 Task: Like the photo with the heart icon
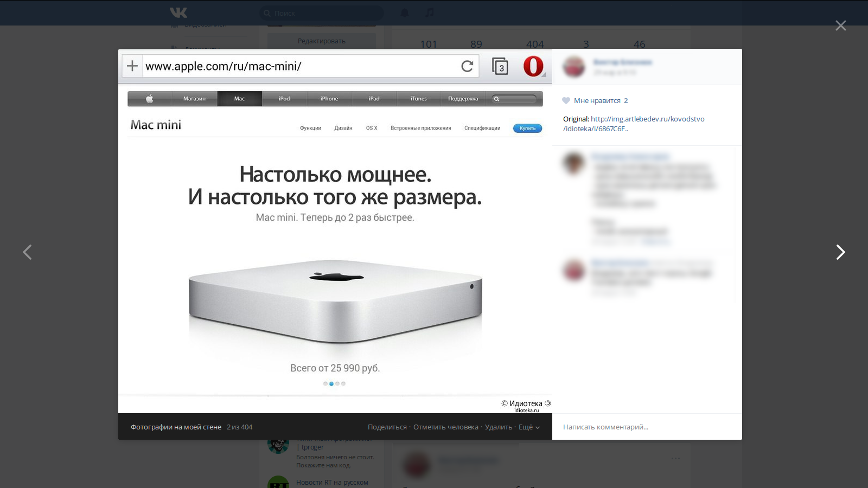click(566, 100)
